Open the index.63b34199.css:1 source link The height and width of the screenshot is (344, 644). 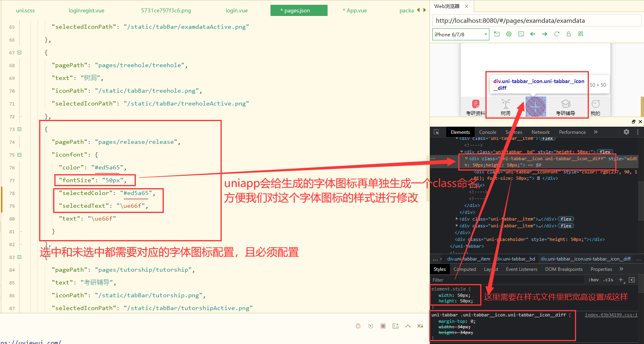coord(611,315)
